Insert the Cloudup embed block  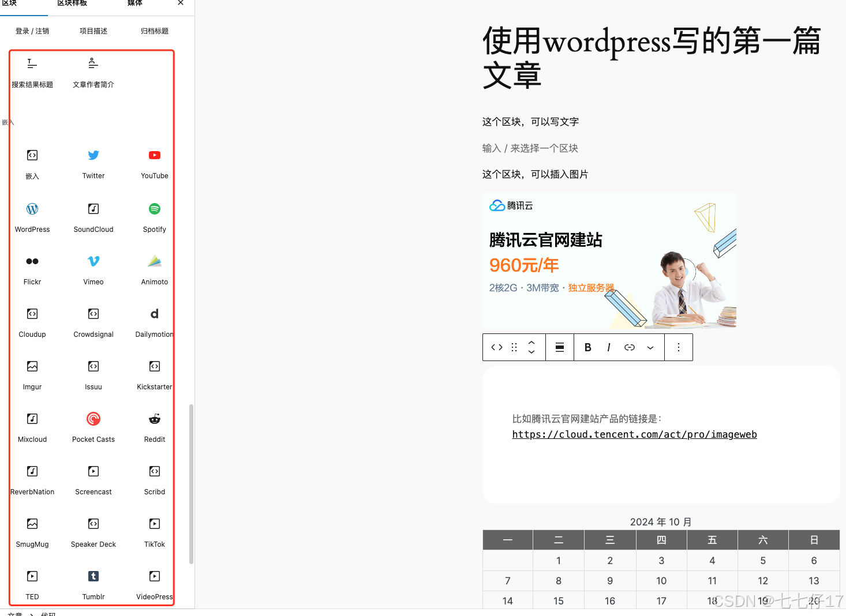pyautogui.click(x=32, y=322)
